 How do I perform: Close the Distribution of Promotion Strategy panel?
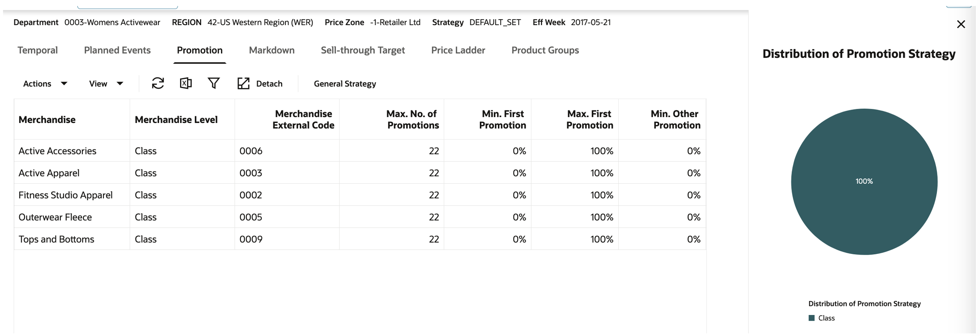[x=960, y=24]
